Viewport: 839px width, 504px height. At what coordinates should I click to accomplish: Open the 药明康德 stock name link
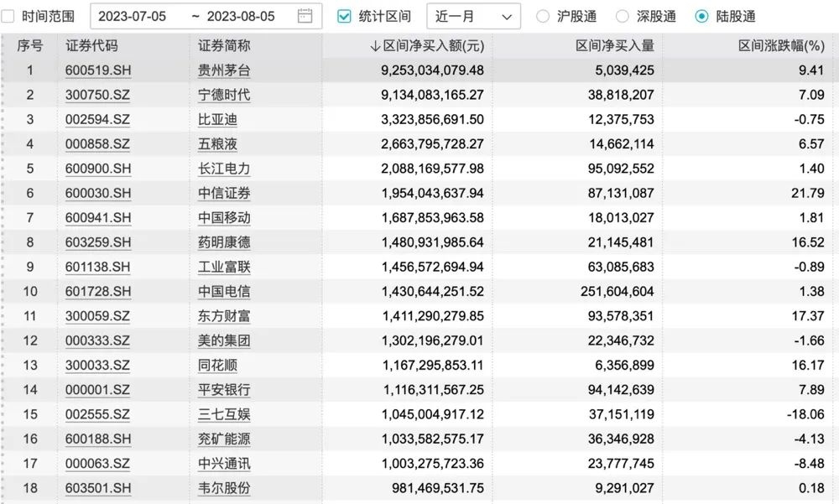[224, 242]
